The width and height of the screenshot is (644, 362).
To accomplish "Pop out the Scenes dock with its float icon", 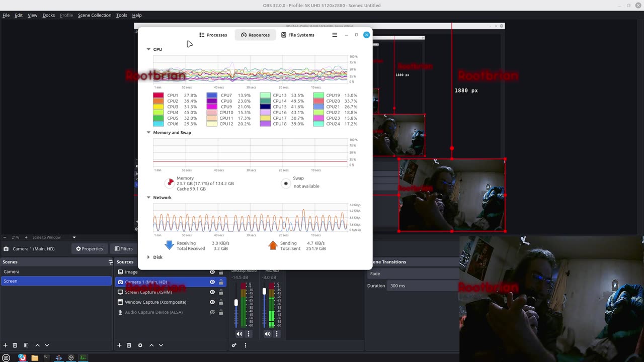I will pos(111,262).
